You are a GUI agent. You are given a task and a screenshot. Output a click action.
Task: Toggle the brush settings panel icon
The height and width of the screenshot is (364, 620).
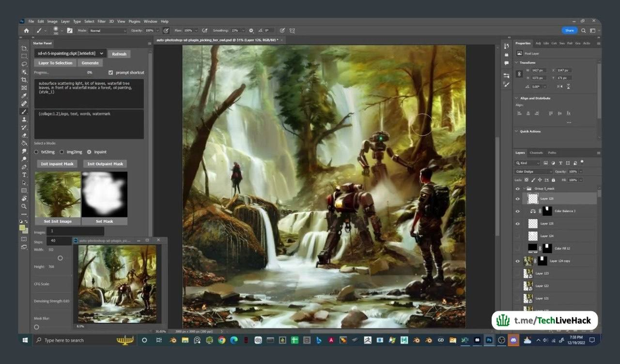pos(70,30)
